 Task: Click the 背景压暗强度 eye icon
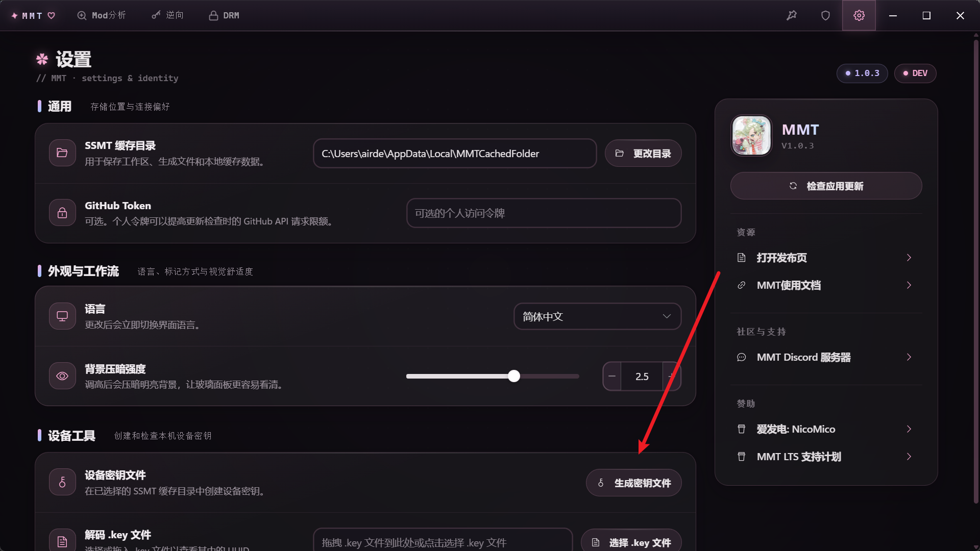click(x=62, y=376)
